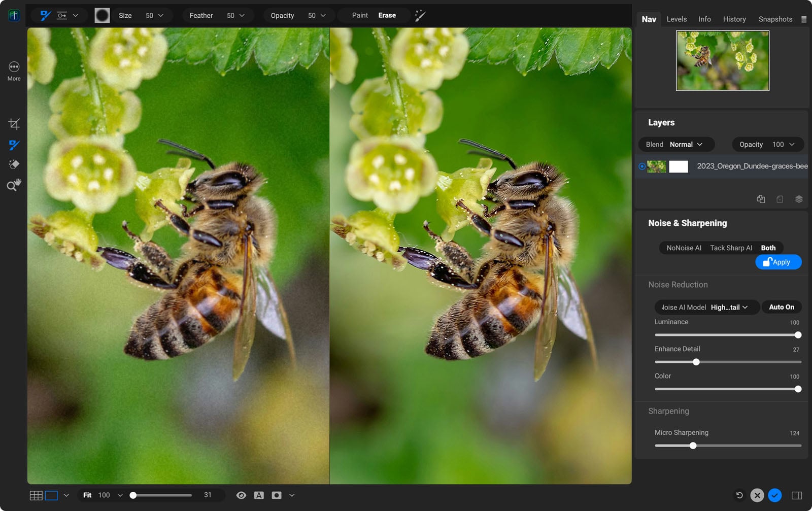Screen dimensions: 812x511
Task: Select layer 2023_Oregon_Dundee-graces-bee name
Action: tap(752, 166)
